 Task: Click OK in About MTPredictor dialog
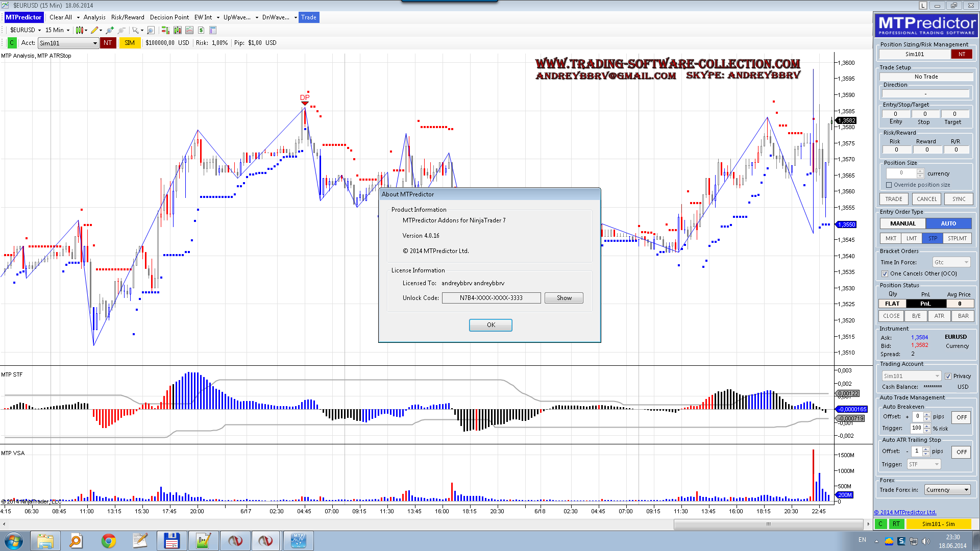coord(491,325)
